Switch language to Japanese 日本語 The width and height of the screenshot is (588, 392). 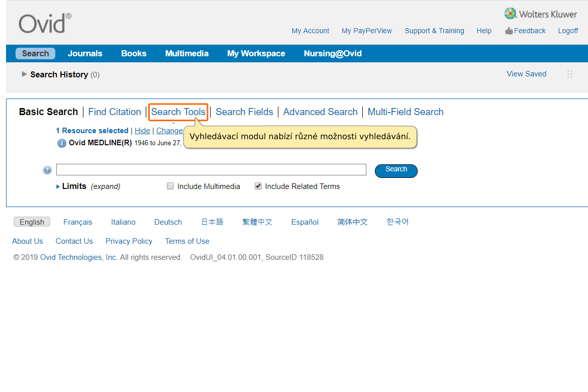tap(212, 222)
